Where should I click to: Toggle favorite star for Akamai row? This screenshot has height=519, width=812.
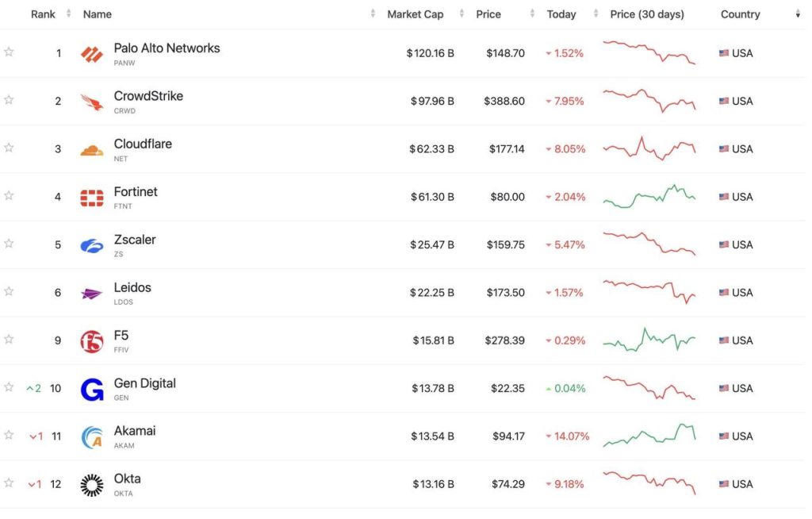pyautogui.click(x=9, y=435)
